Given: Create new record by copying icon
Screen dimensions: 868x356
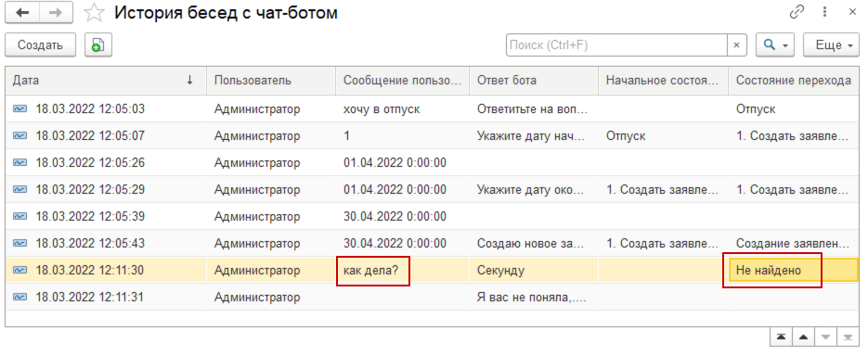Looking at the screenshot, I should 98,45.
